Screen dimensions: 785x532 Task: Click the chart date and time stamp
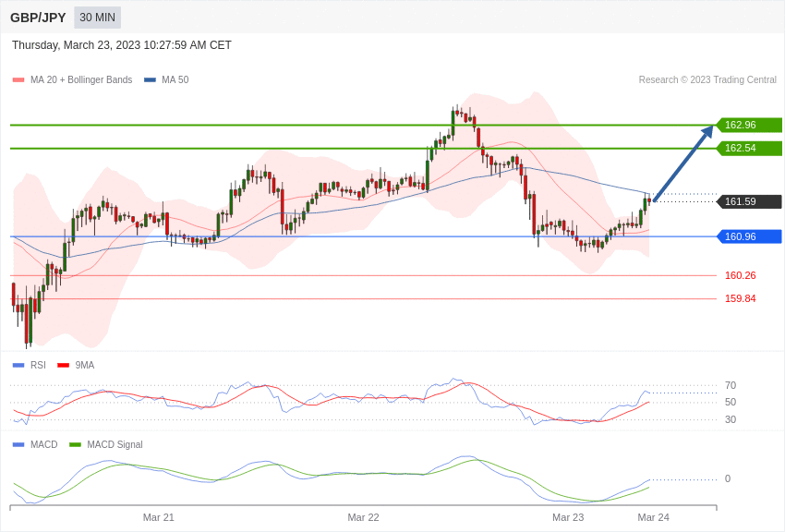coord(122,45)
